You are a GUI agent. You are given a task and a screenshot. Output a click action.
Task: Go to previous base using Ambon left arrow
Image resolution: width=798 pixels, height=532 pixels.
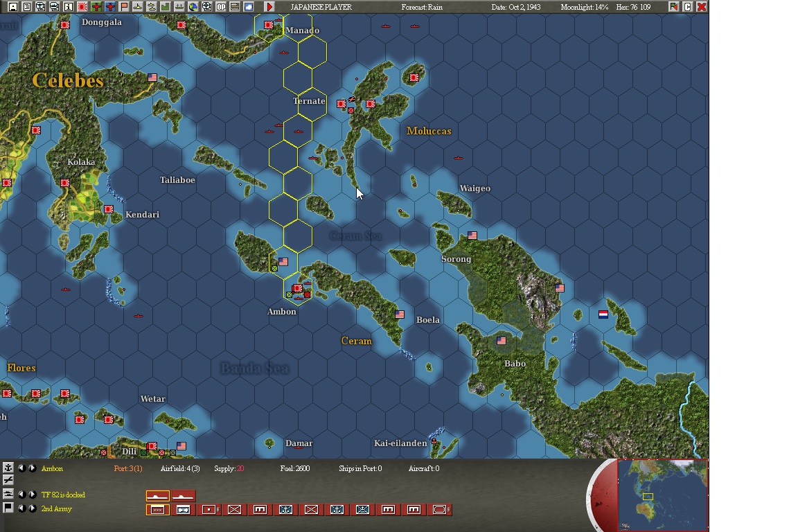click(21, 468)
